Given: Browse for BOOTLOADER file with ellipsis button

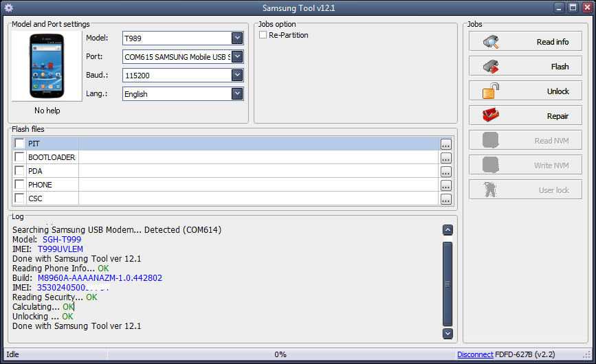Looking at the screenshot, I should tap(446, 158).
